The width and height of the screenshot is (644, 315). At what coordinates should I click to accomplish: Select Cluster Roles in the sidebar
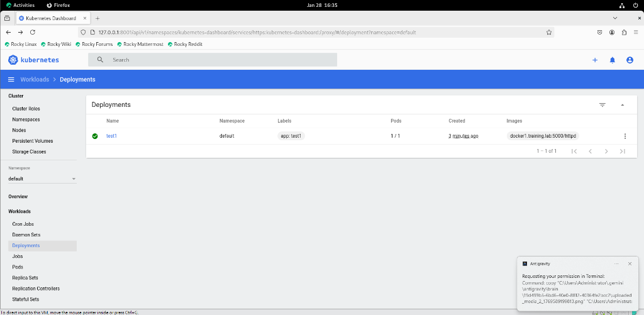(26, 109)
